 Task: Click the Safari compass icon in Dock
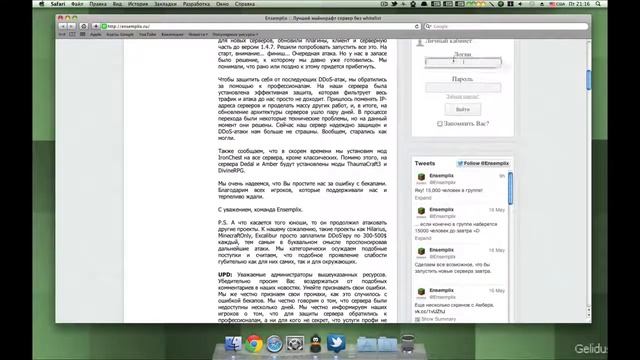tap(274, 344)
